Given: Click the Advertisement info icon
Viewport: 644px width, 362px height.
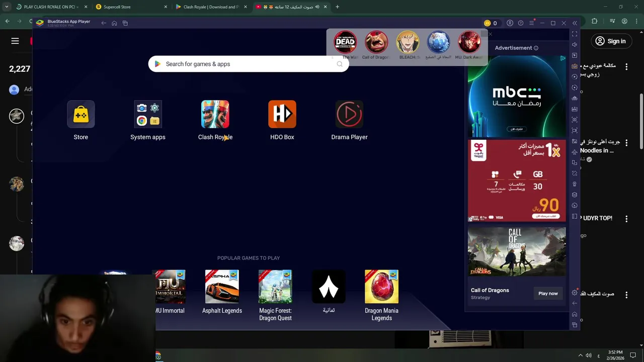Looking at the screenshot, I should coord(536,48).
